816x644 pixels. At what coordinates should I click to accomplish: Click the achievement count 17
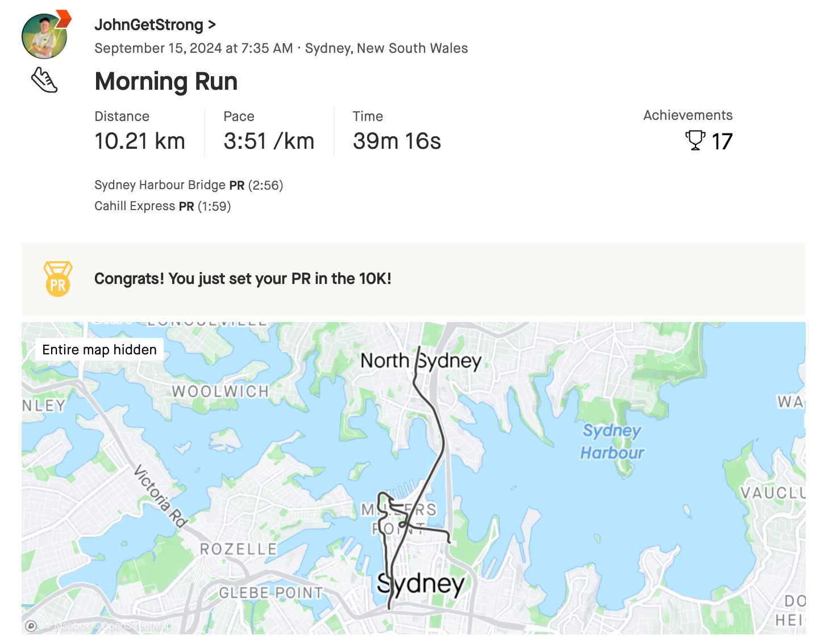click(723, 141)
